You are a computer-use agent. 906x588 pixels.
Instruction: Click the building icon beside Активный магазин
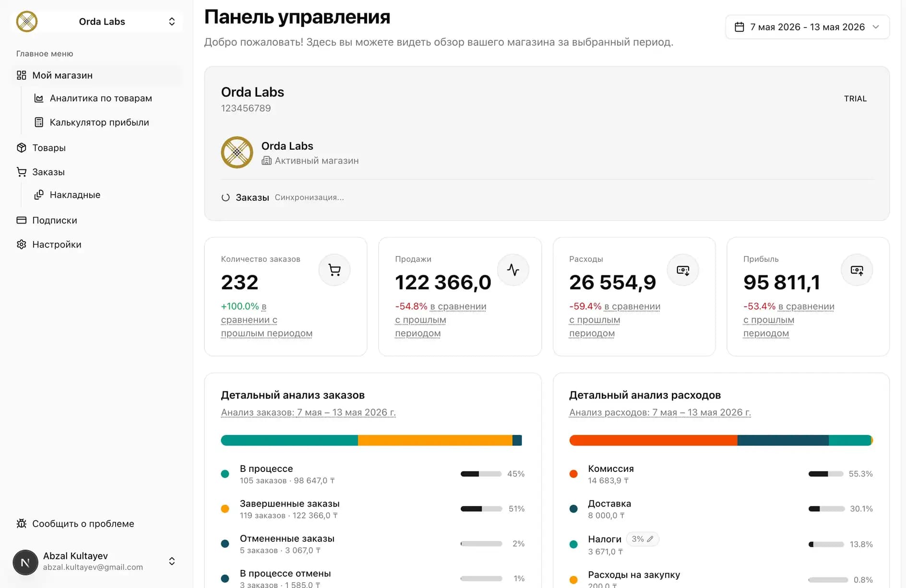click(266, 161)
